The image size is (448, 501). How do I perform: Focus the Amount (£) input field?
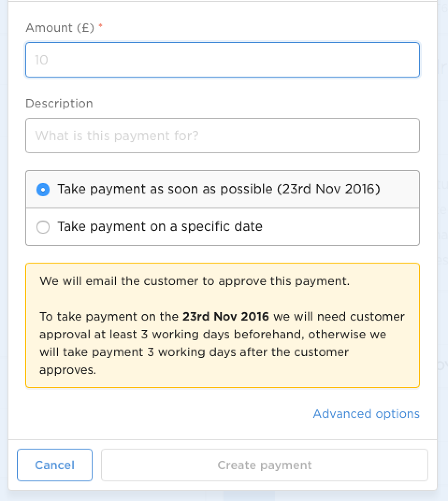coord(222,60)
